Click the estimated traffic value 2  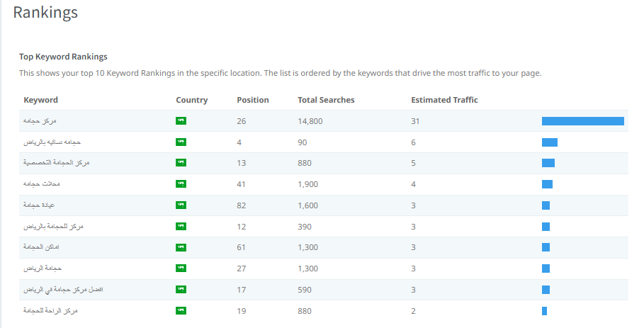click(x=413, y=311)
